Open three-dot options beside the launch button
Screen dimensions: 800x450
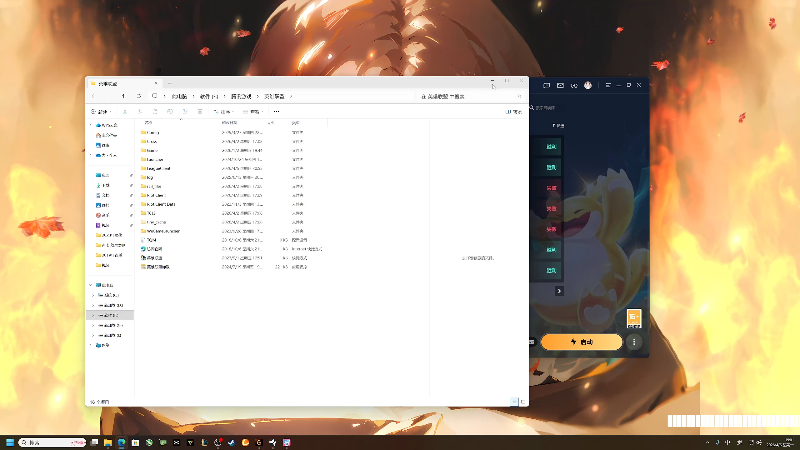pyautogui.click(x=634, y=342)
